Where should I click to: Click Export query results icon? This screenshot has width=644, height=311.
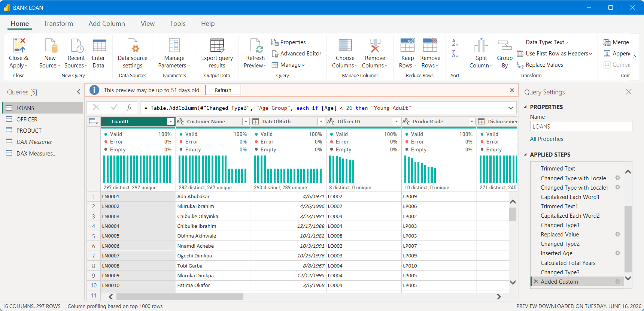click(217, 45)
